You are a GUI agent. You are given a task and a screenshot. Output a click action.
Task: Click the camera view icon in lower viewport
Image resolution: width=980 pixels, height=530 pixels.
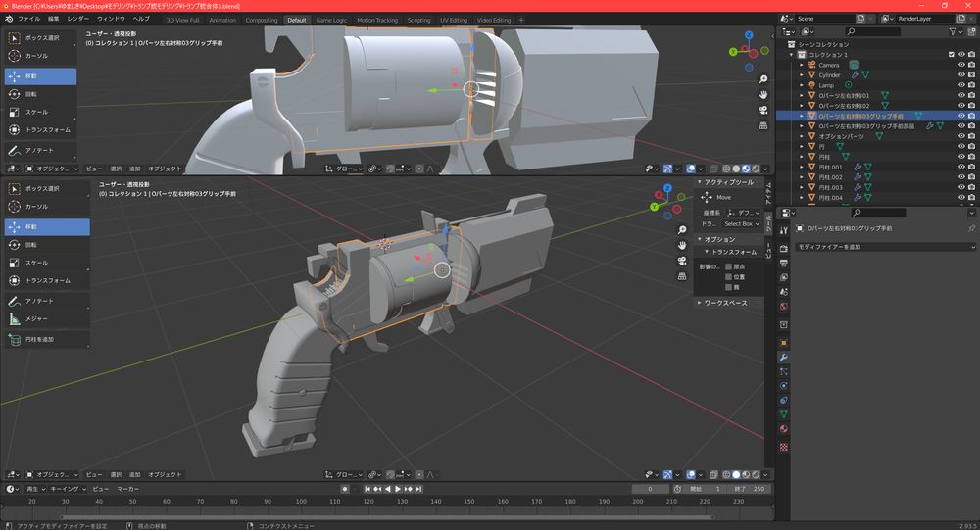pyautogui.click(x=680, y=260)
